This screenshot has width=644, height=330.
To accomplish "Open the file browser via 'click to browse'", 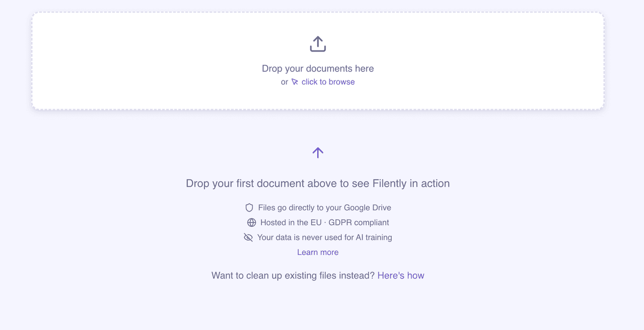I will 327,82.
